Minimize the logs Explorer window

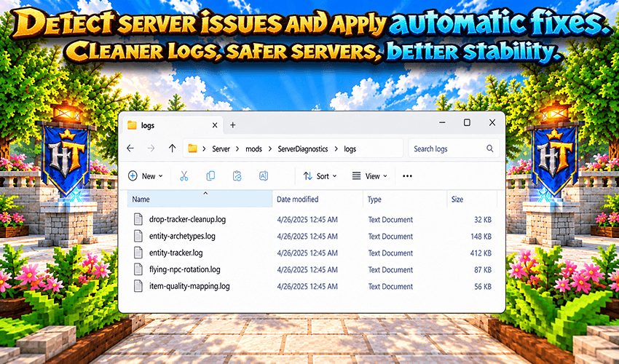pyautogui.click(x=442, y=122)
